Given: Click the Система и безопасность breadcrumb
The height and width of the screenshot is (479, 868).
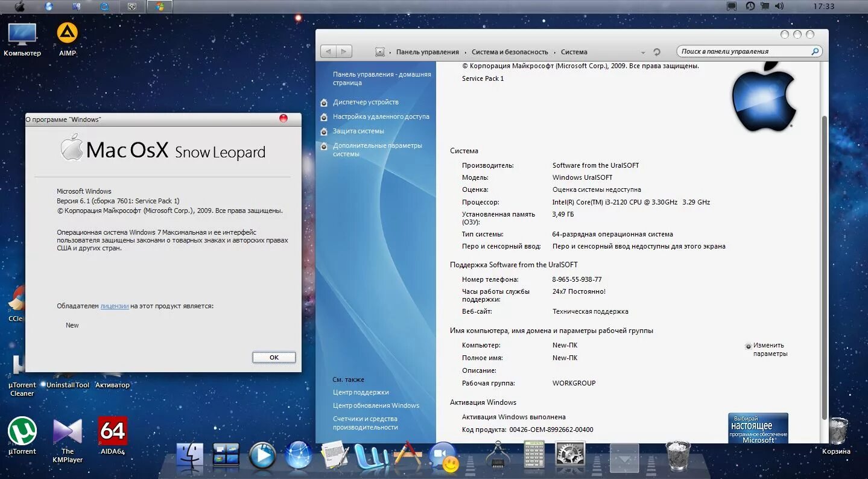Looking at the screenshot, I should 510,52.
